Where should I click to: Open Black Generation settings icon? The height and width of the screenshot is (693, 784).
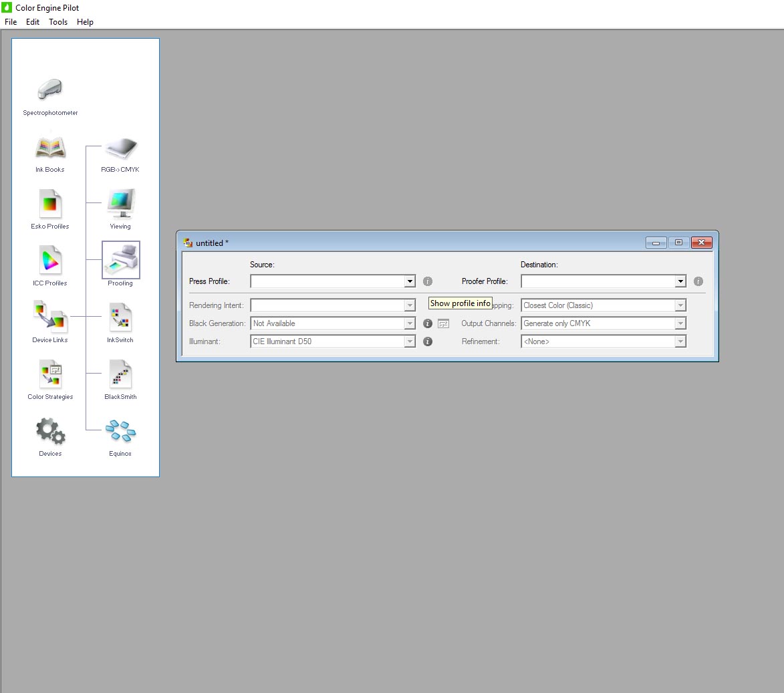point(444,324)
